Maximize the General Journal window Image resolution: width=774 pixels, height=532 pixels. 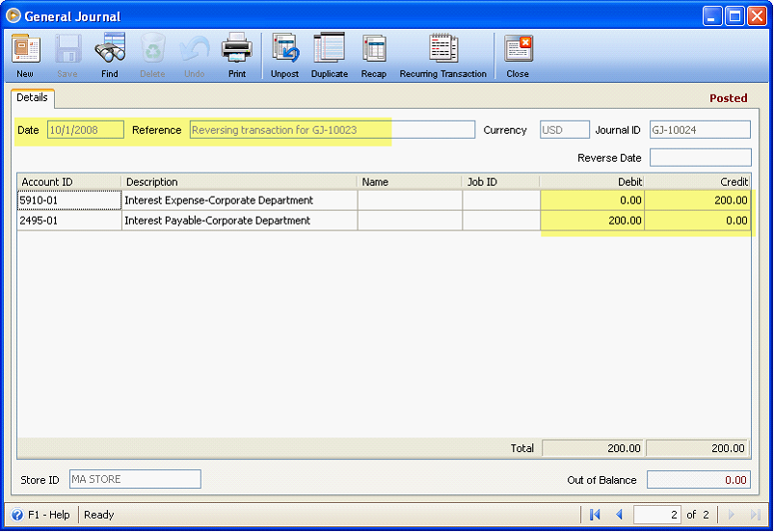(734, 16)
